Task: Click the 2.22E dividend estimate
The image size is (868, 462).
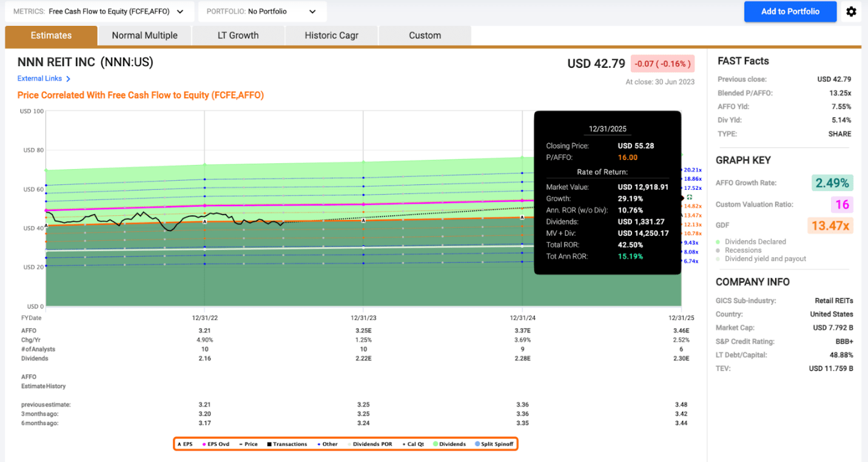Action: click(x=363, y=359)
